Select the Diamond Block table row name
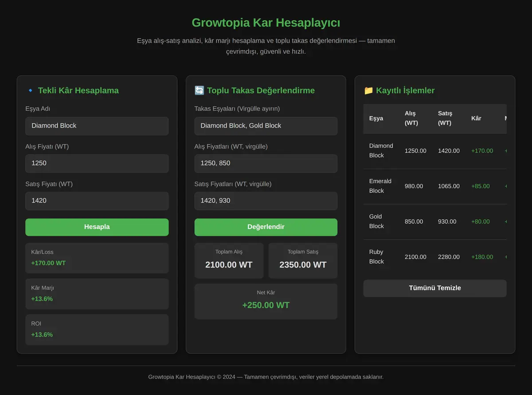The image size is (532, 395). (x=381, y=150)
